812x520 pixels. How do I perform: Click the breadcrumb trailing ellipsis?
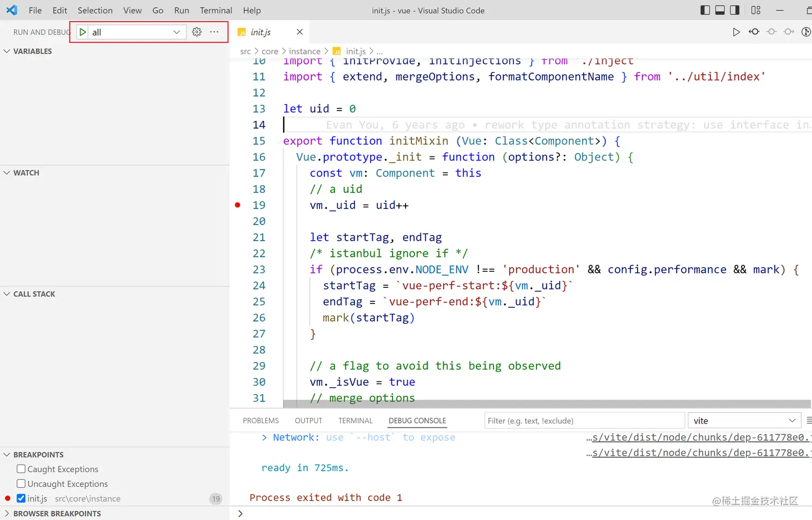pos(380,51)
